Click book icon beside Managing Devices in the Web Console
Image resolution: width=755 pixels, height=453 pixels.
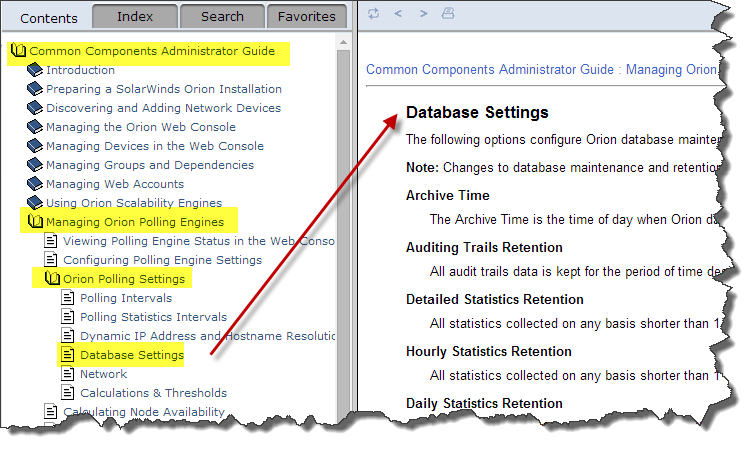(x=35, y=146)
